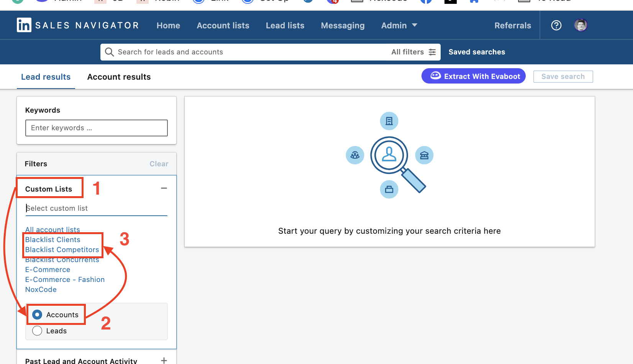Switch to the Account results tab
This screenshot has height=364, width=633.
tap(119, 77)
